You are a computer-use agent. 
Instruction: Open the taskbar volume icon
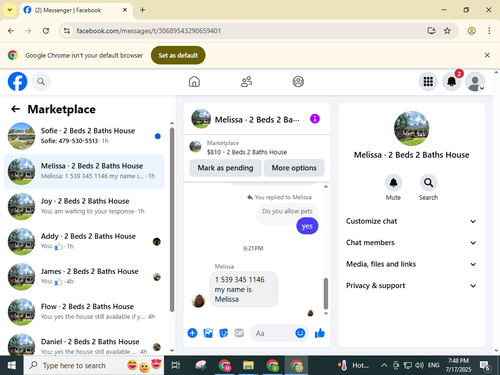(420, 366)
